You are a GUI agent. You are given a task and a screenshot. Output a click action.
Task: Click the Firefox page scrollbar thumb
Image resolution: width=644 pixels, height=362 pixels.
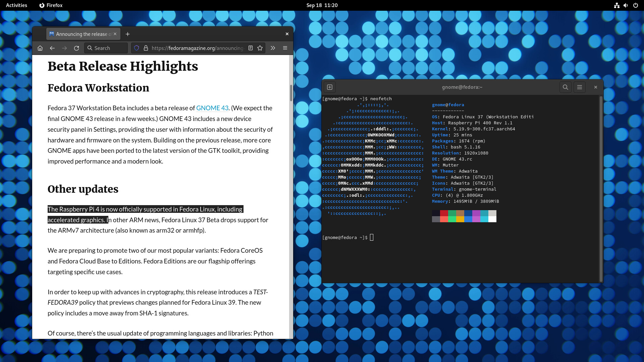click(291, 93)
